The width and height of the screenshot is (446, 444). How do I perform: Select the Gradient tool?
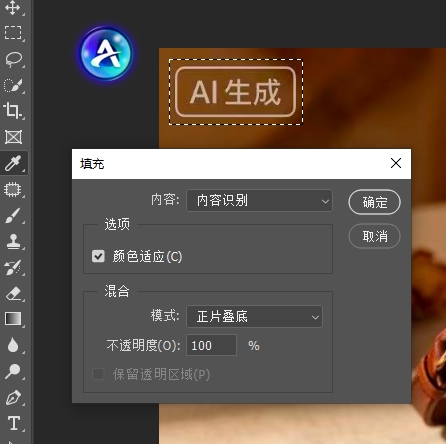point(13,319)
